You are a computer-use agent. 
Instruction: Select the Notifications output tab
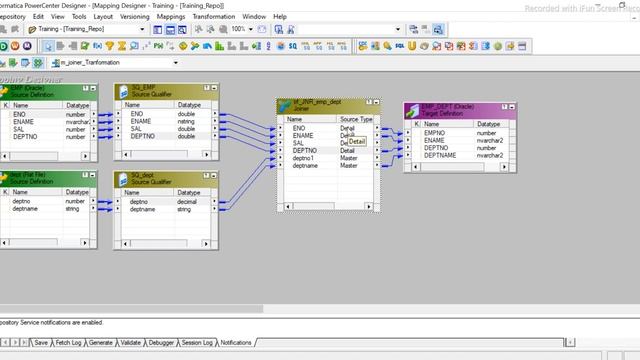pyautogui.click(x=236, y=343)
